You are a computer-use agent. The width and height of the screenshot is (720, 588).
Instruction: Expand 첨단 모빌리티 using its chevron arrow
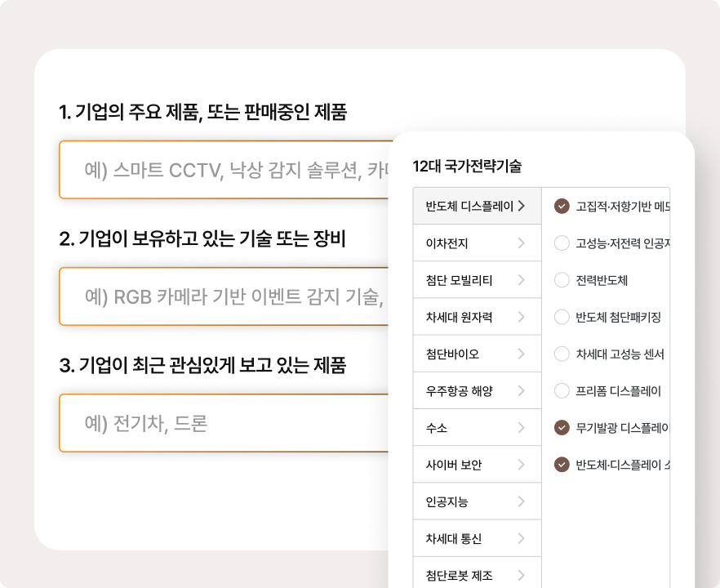pyautogui.click(x=522, y=280)
